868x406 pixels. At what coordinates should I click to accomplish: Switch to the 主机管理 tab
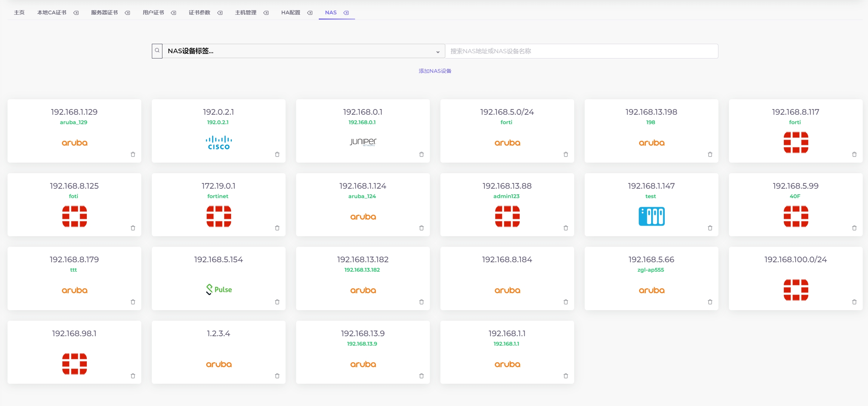(246, 12)
